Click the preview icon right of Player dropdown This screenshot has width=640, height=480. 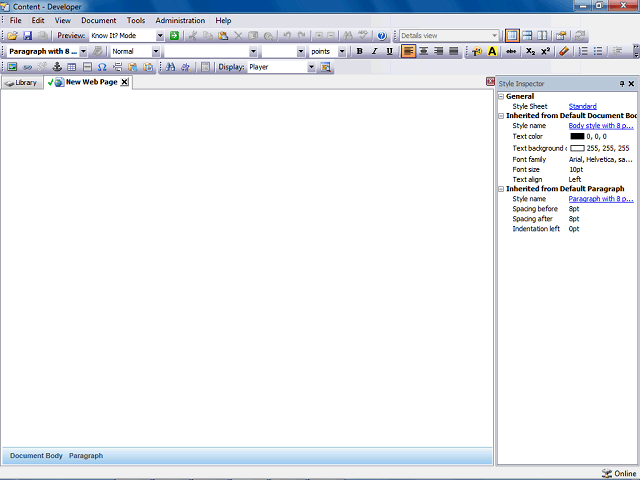325,67
